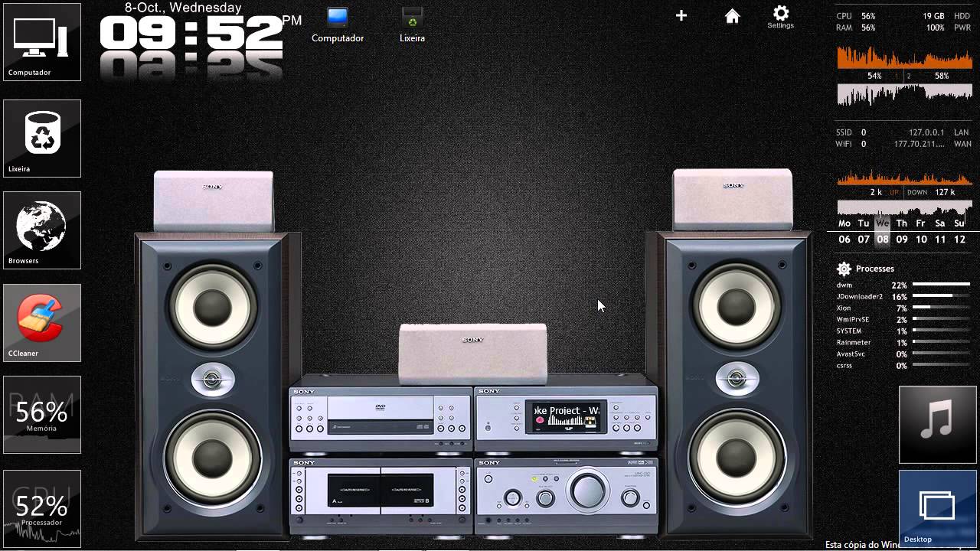Click the plus icon in the top bar
Image resolution: width=980 pixels, height=551 pixels.
pyautogui.click(x=681, y=15)
